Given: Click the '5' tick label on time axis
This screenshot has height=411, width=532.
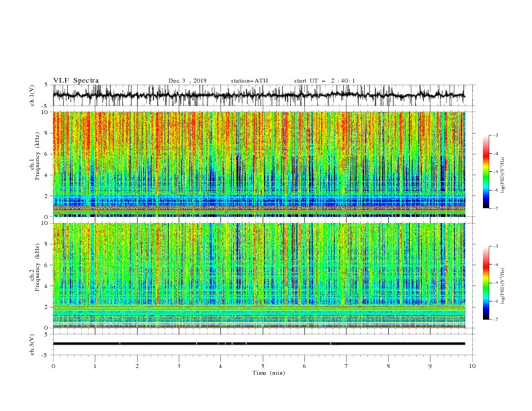Looking at the screenshot, I should click(x=263, y=366).
